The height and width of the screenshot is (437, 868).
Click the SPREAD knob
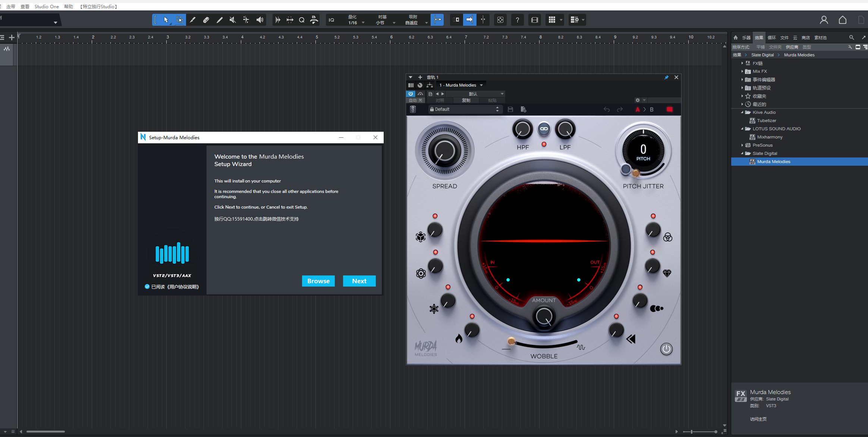coord(444,152)
